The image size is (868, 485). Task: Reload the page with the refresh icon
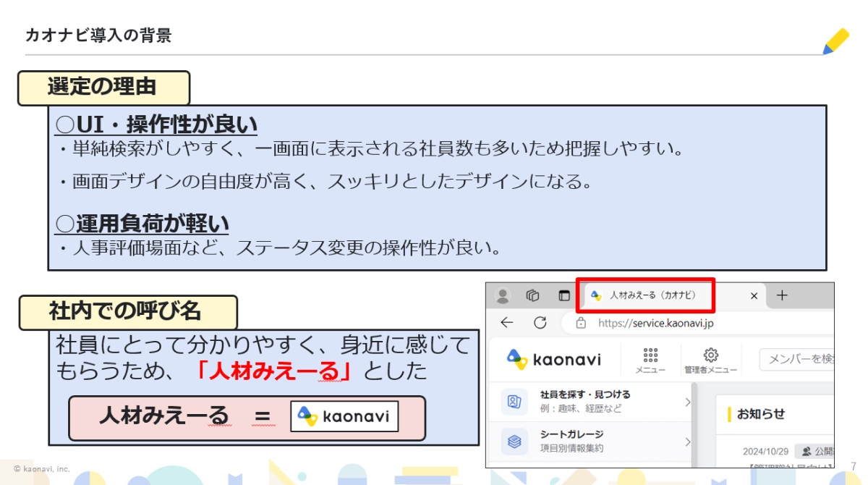(x=540, y=323)
